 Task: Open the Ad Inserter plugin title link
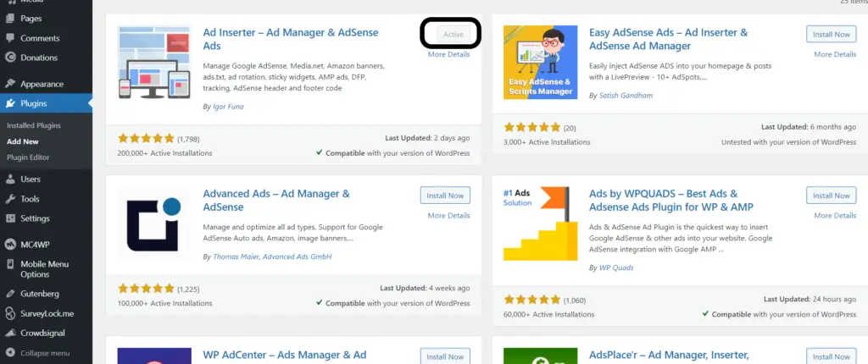[291, 39]
